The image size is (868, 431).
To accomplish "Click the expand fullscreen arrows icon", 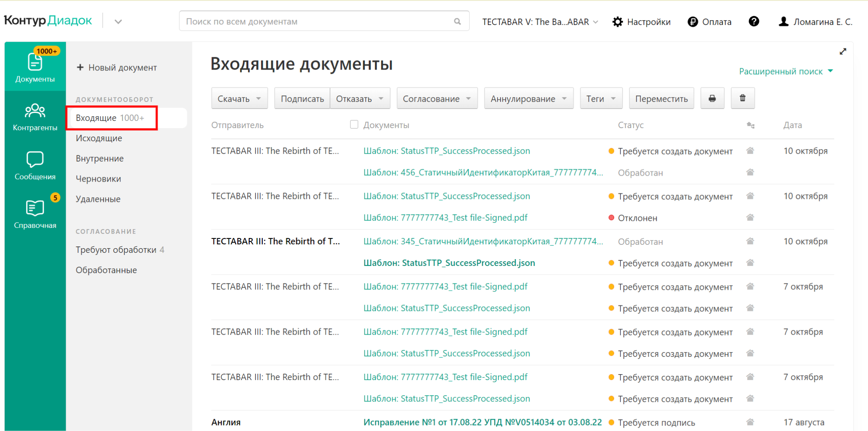I will [843, 51].
